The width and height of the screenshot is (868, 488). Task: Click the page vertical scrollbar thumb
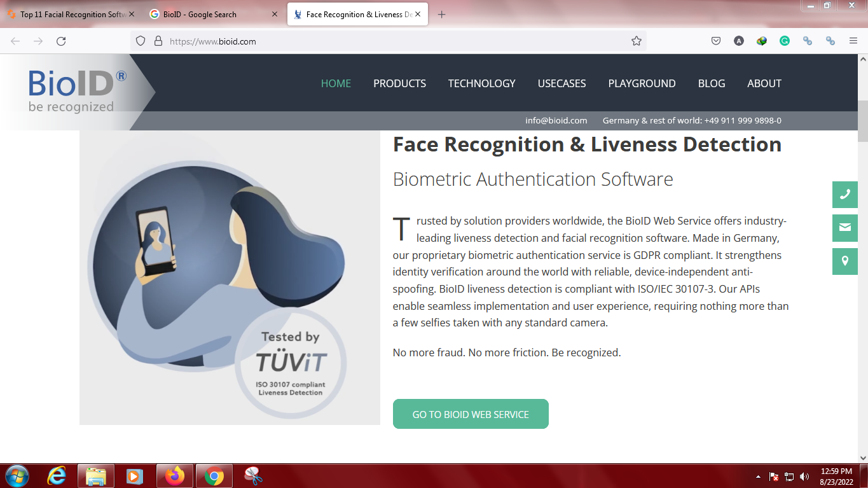click(863, 121)
